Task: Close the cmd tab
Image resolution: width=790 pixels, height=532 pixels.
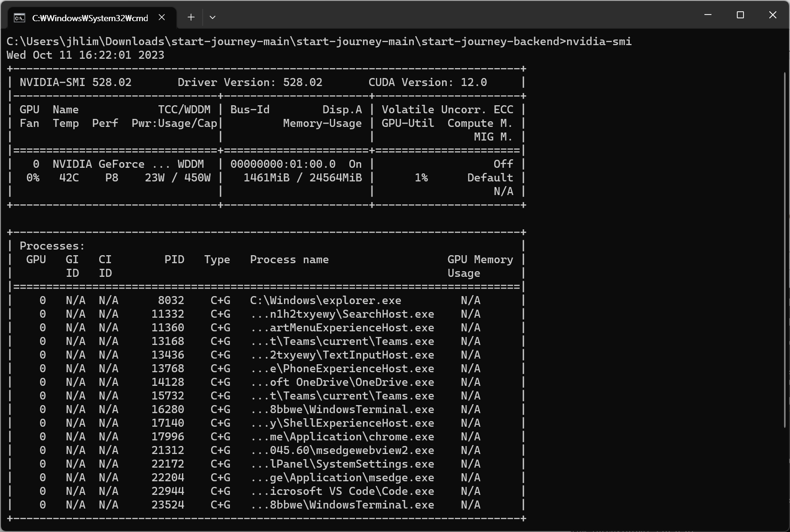Action: (162, 17)
